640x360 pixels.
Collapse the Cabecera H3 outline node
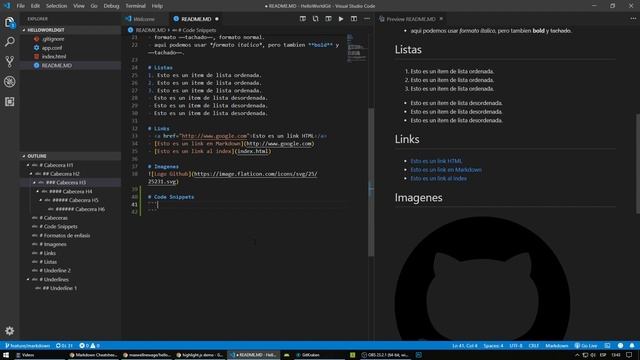coord(35,182)
